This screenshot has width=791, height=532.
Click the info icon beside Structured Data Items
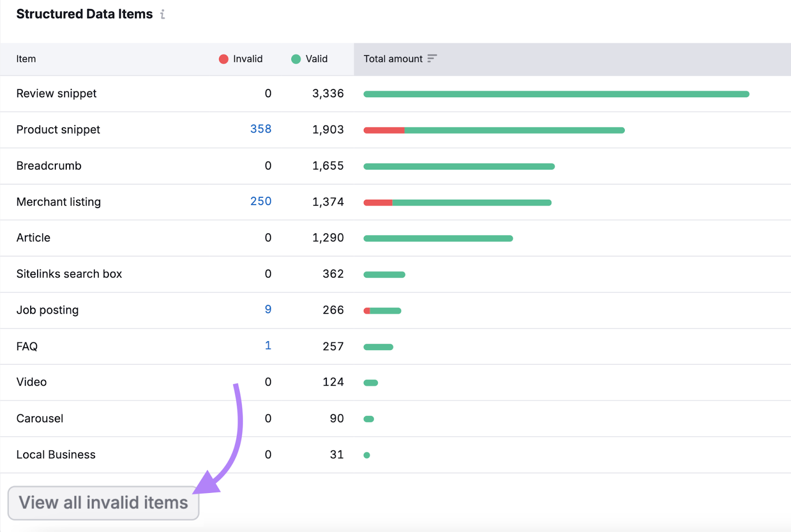pos(163,14)
